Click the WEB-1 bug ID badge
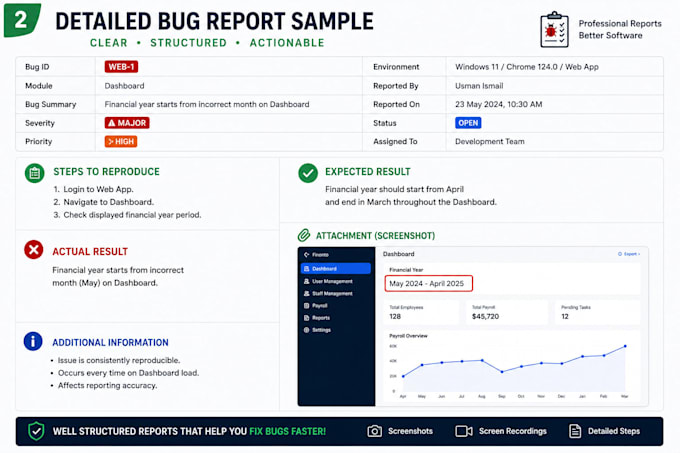680x453 pixels. (x=121, y=67)
